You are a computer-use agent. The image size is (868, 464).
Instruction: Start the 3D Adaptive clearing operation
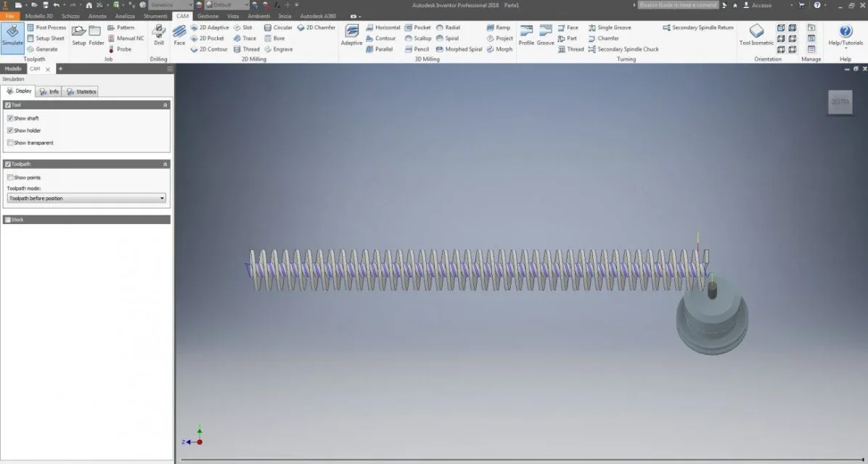click(x=351, y=36)
